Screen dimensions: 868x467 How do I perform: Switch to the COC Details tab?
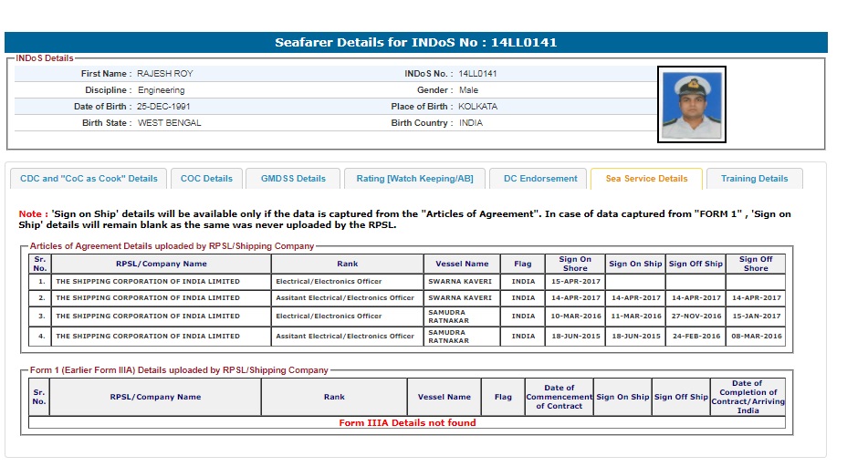(206, 179)
